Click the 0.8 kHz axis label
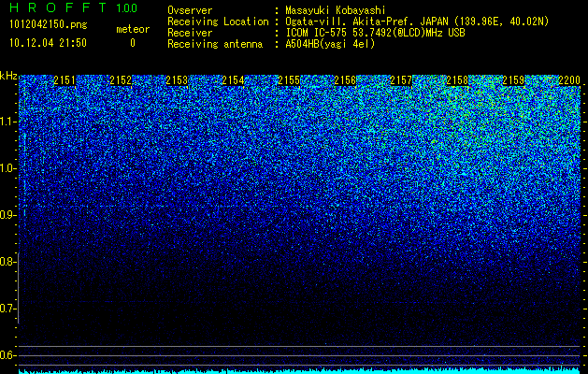The width and height of the screenshot is (588, 374). tap(7, 262)
